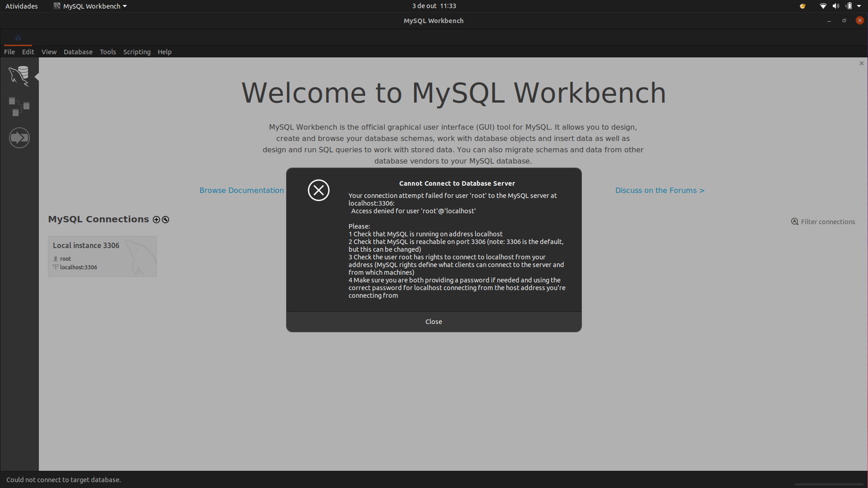Open the File menu
This screenshot has width=868, height=488.
point(9,52)
